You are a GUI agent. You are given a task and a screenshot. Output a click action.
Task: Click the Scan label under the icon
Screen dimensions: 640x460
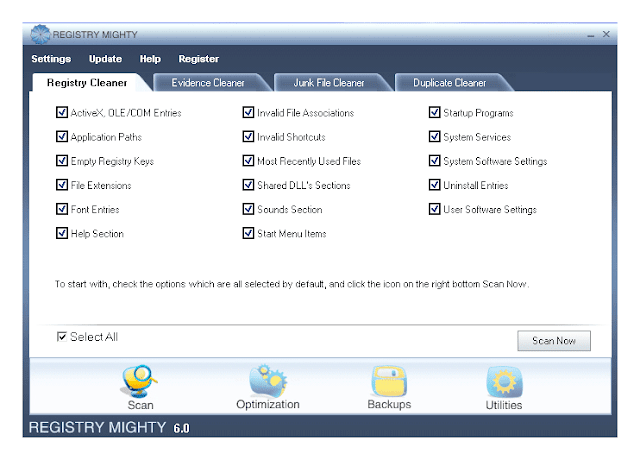140,405
